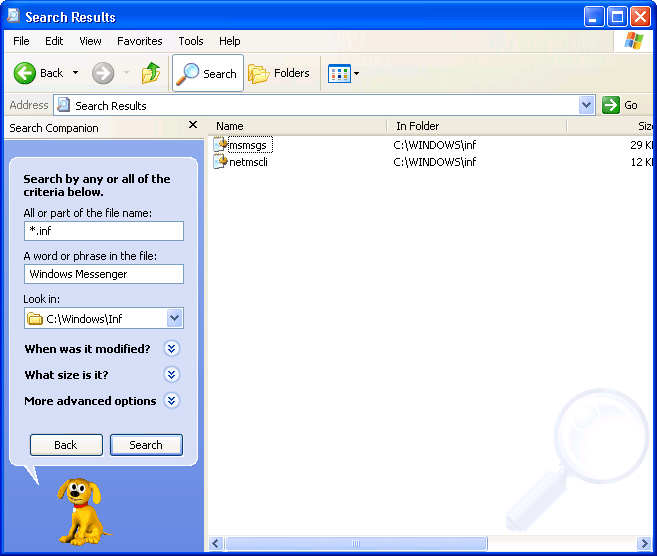Image resolution: width=657 pixels, height=556 pixels.
Task: Click the file name input field
Action: [x=103, y=231]
